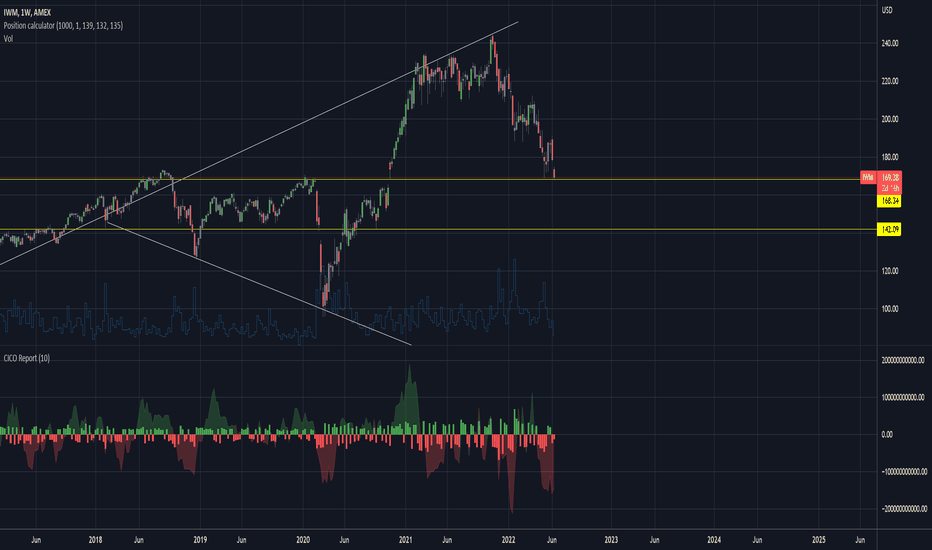932x550 pixels.
Task: Click the 220.00 price axis label
Action: [x=890, y=81]
